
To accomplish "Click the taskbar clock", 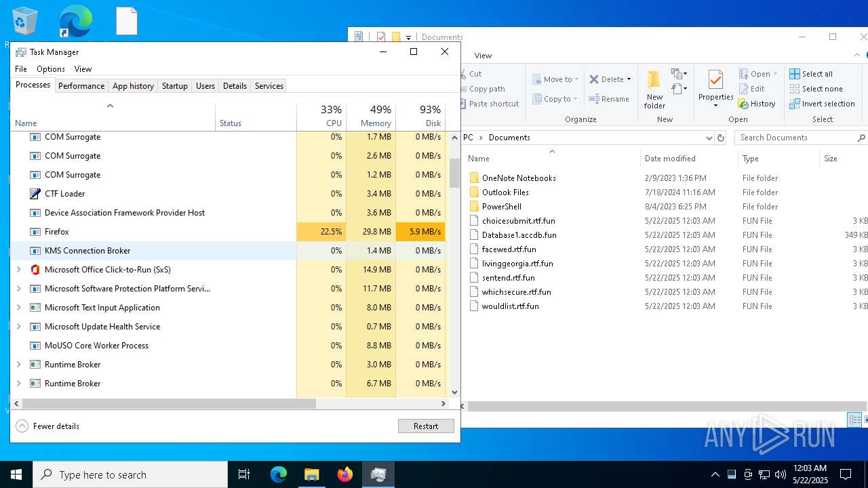I will 810,474.
